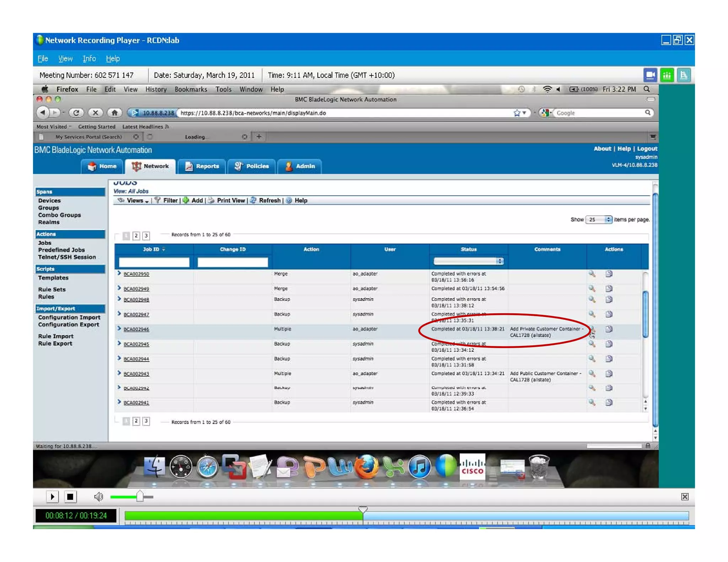Click the Add job plus icon
The height and width of the screenshot is (562, 728).
(186, 200)
